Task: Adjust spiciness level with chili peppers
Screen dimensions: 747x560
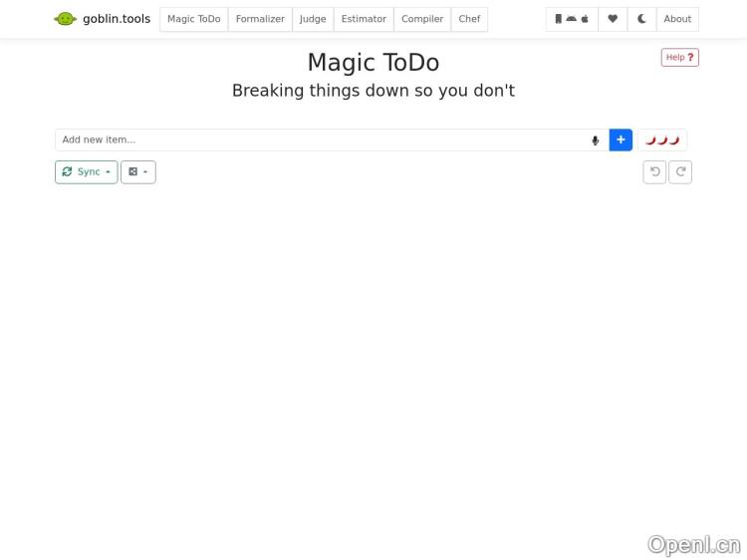Action: 662,140
